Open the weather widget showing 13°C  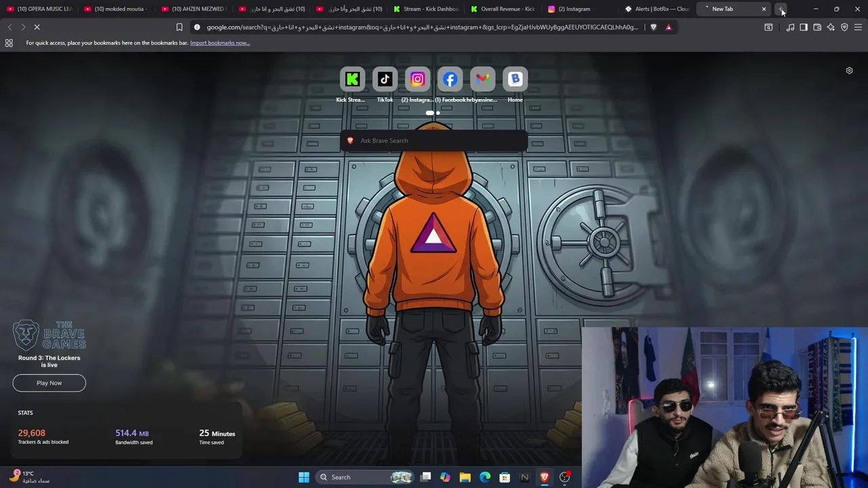click(x=31, y=477)
